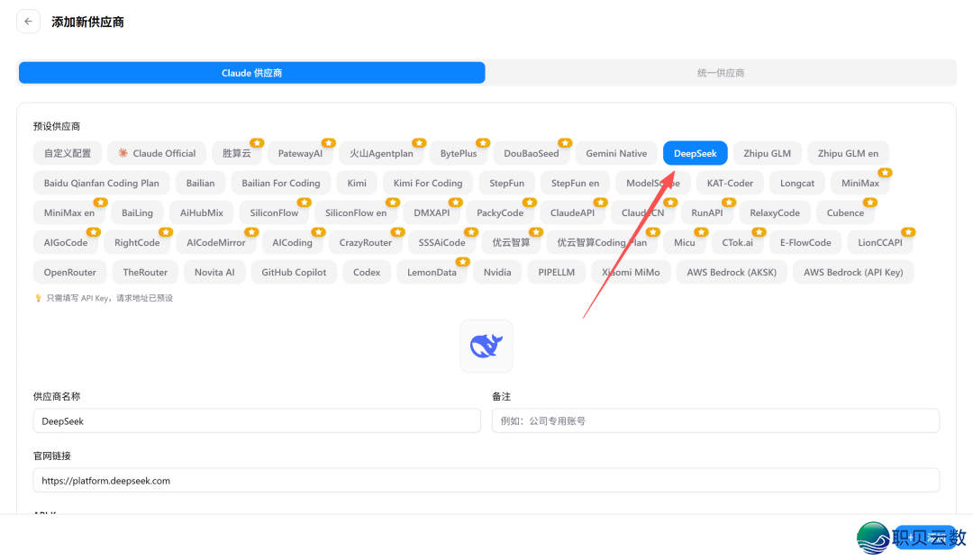973x560 pixels.
Task: Select the Zhipu GLM preset
Action: tap(767, 153)
